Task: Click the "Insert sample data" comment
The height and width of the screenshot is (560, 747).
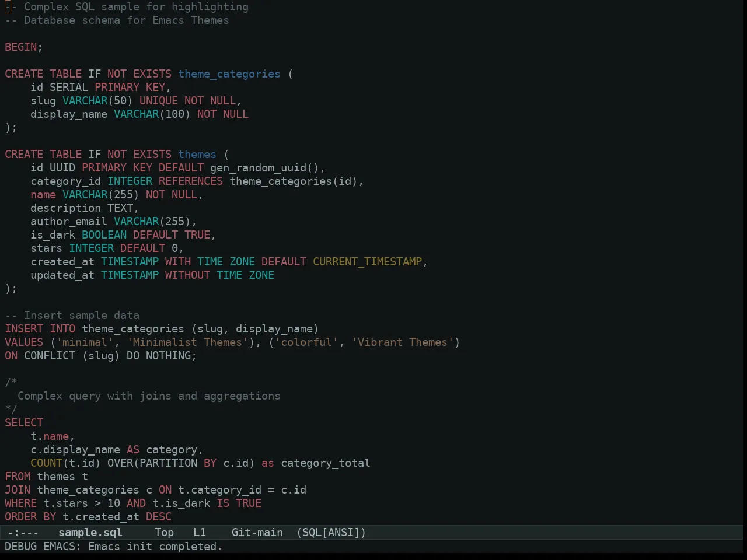Action: pos(82,316)
